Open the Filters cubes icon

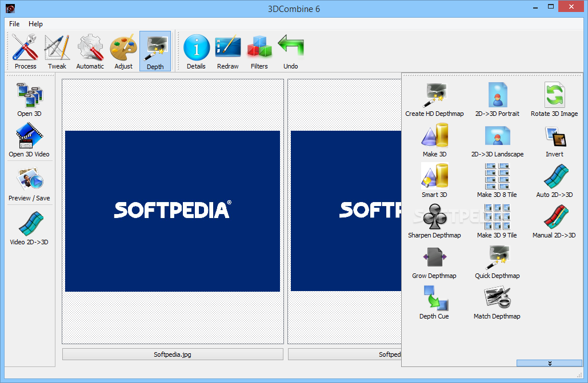pos(259,51)
